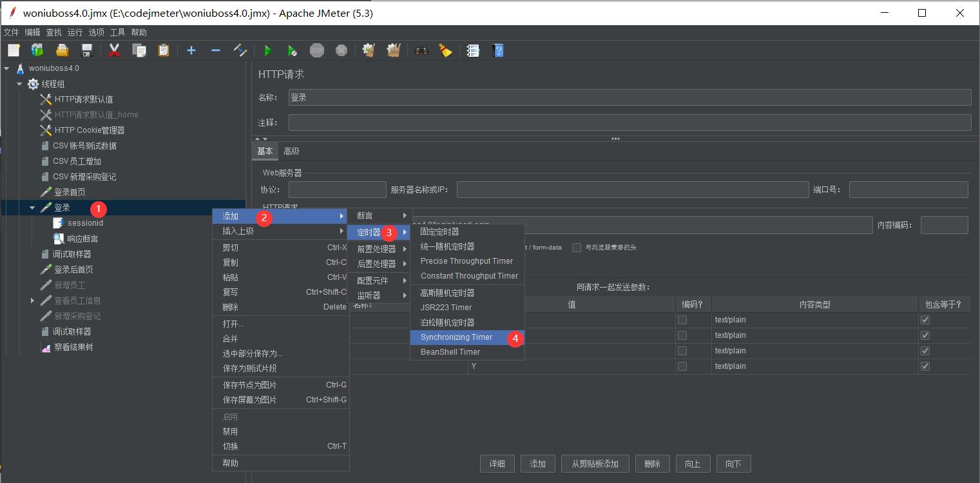Image resolution: width=980 pixels, height=483 pixels.
Task: Open the 前置处理器 submenu
Action: tap(379, 249)
